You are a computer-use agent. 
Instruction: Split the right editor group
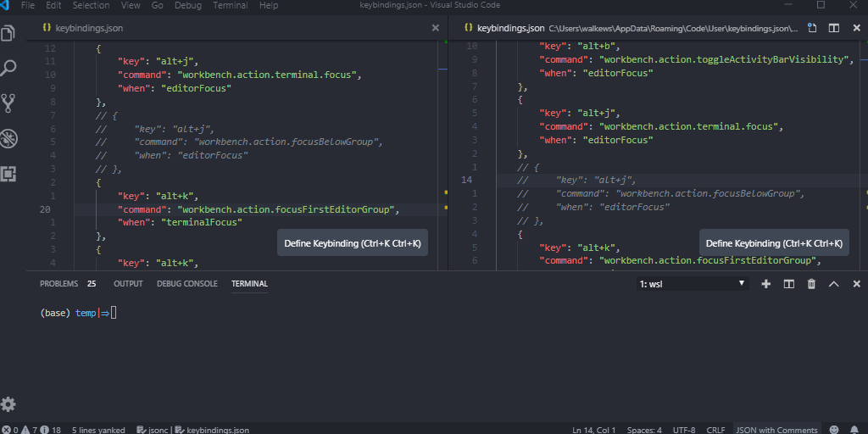click(x=834, y=28)
